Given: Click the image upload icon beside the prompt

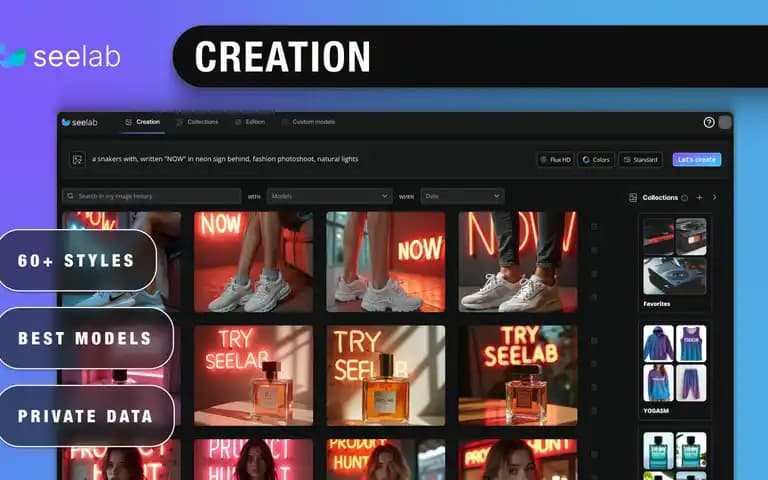Looking at the screenshot, I should point(77,160).
